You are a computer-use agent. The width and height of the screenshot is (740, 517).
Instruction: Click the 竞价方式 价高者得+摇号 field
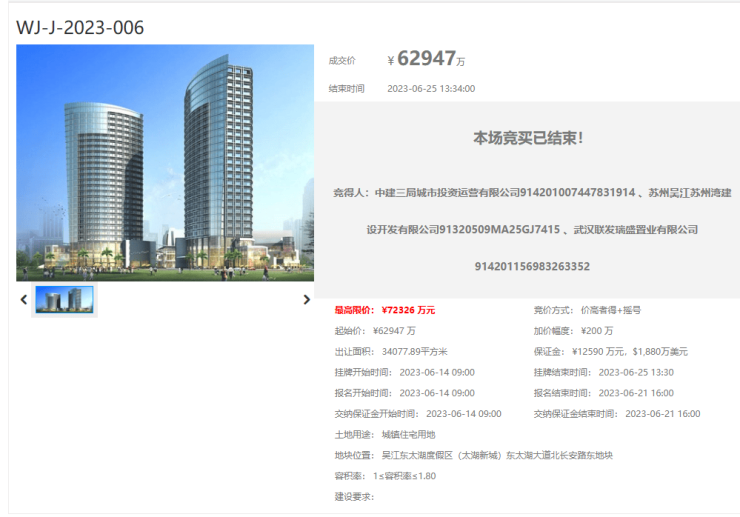[587, 310]
